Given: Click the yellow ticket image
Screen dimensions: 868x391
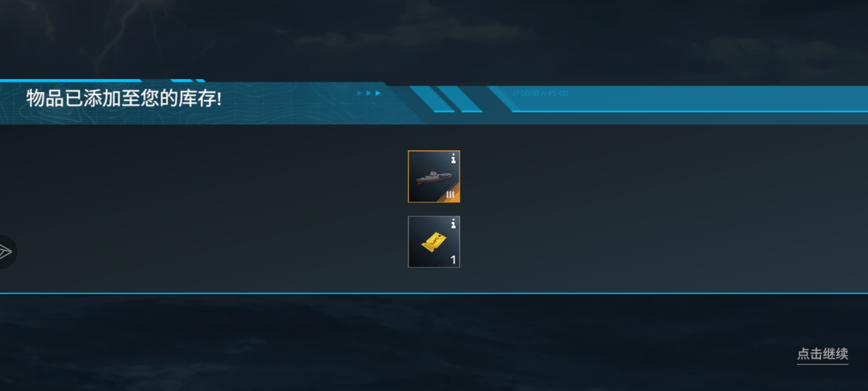Looking at the screenshot, I should 434,242.
